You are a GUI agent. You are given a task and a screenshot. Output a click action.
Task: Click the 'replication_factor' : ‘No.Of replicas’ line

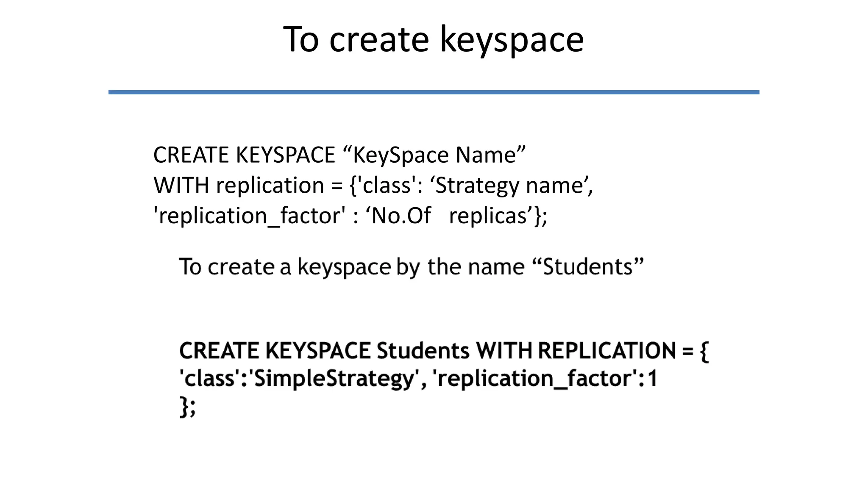click(351, 216)
